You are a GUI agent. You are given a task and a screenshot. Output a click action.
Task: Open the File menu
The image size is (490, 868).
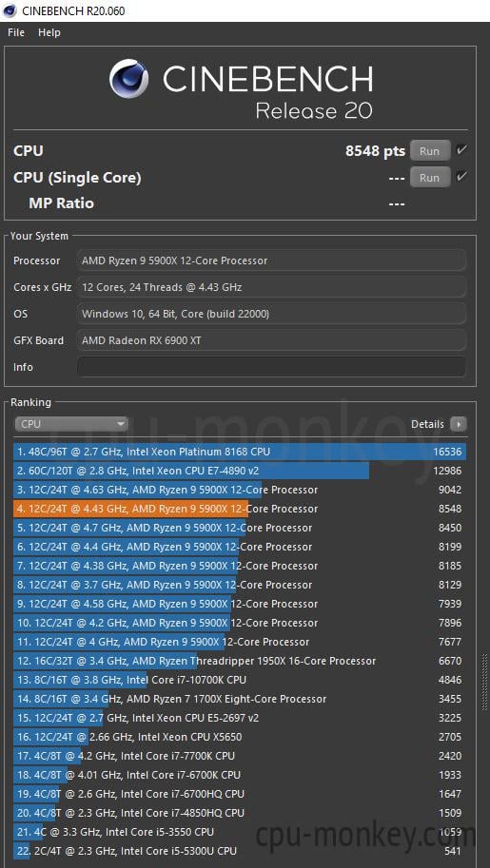pos(16,32)
